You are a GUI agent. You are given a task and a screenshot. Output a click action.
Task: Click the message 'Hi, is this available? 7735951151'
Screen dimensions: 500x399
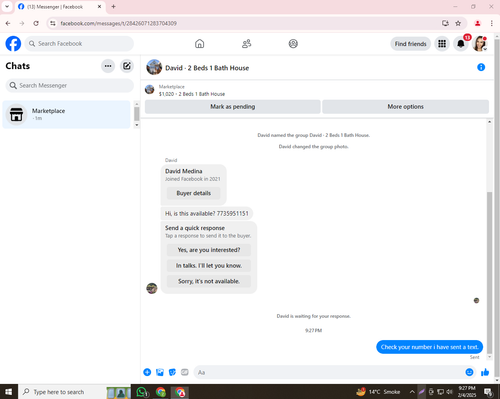pos(207,213)
